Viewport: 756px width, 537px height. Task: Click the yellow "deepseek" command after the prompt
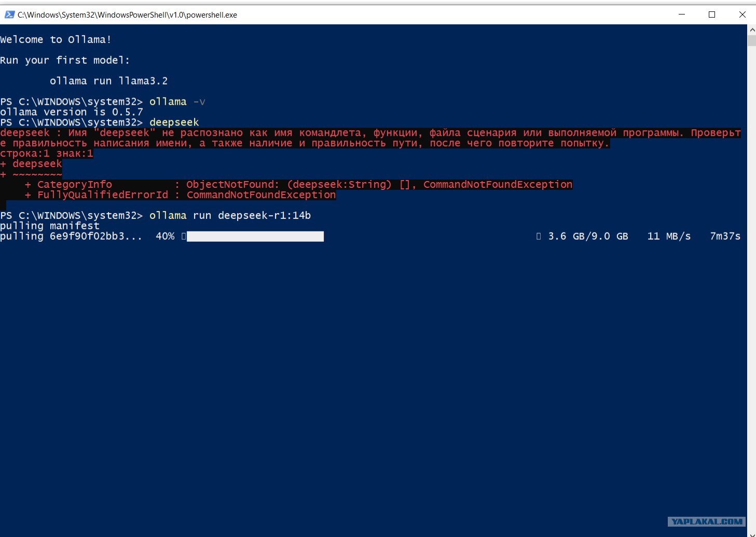(174, 122)
